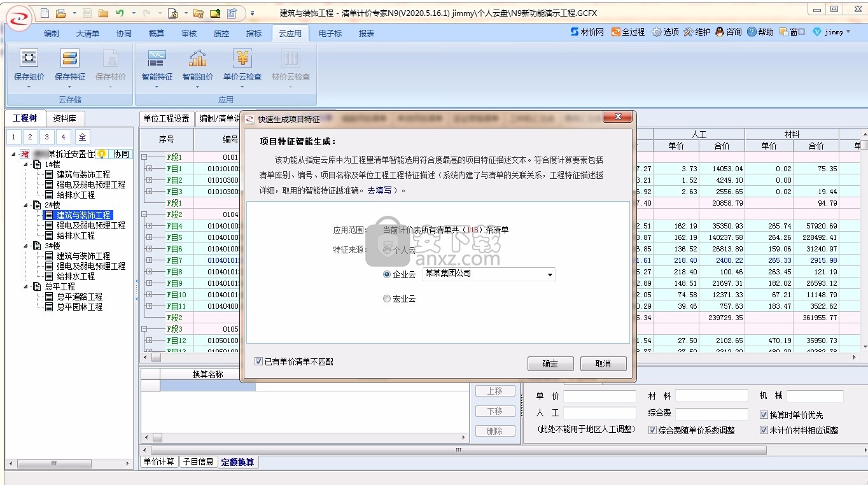
Task: Click the 保存组价 cloud storage icon
Action: tap(29, 59)
